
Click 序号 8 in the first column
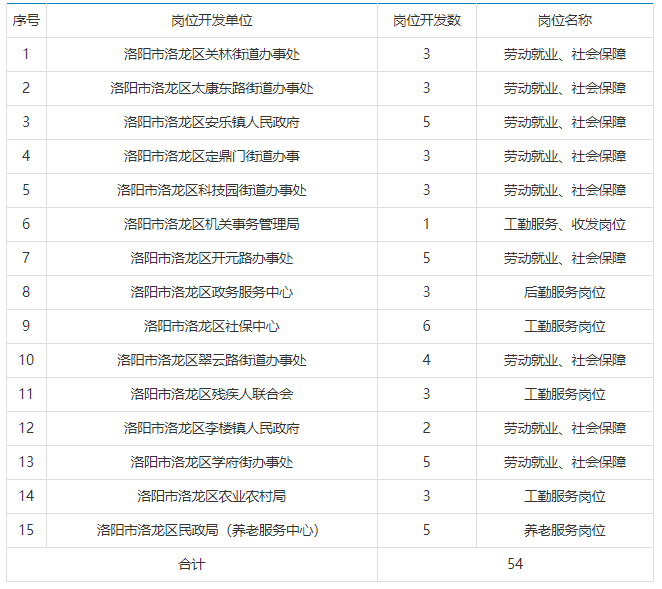[x=26, y=292]
